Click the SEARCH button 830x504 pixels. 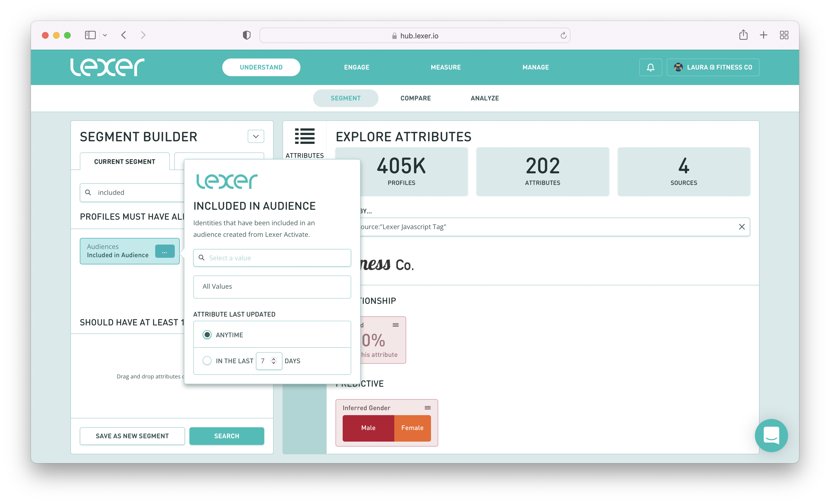(x=226, y=436)
